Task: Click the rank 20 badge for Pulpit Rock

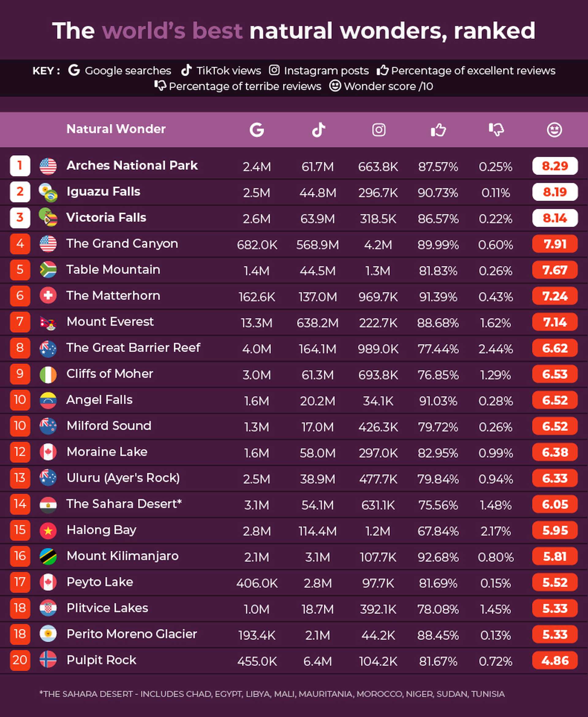Action: (20, 660)
